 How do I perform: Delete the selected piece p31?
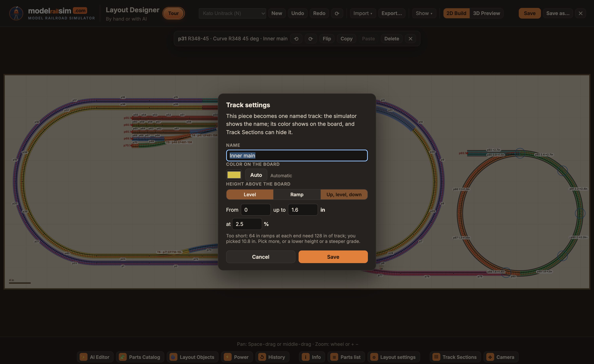(391, 39)
